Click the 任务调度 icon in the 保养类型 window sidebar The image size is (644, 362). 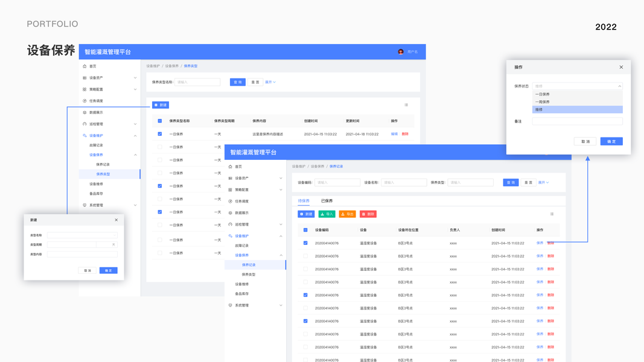coord(84,101)
